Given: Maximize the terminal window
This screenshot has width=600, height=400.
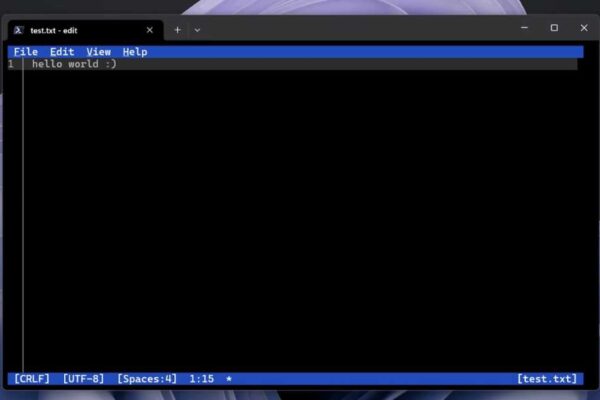Looking at the screenshot, I should [554, 28].
